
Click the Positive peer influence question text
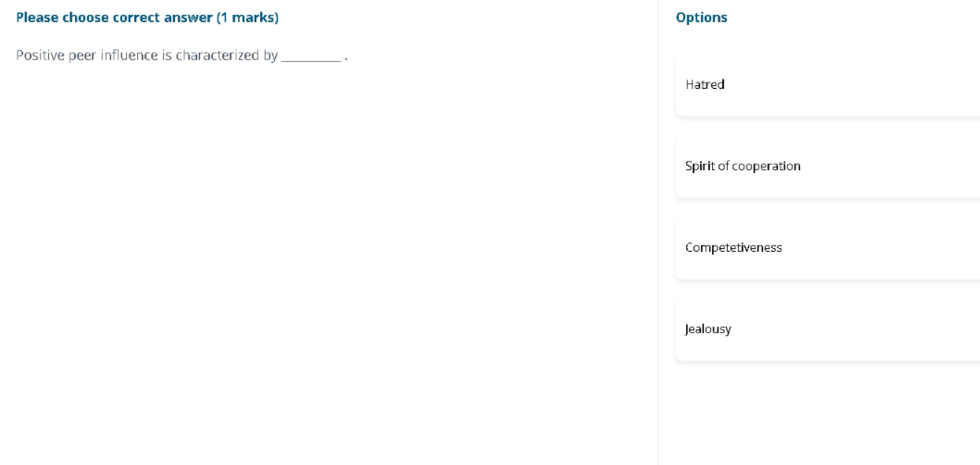point(181,56)
